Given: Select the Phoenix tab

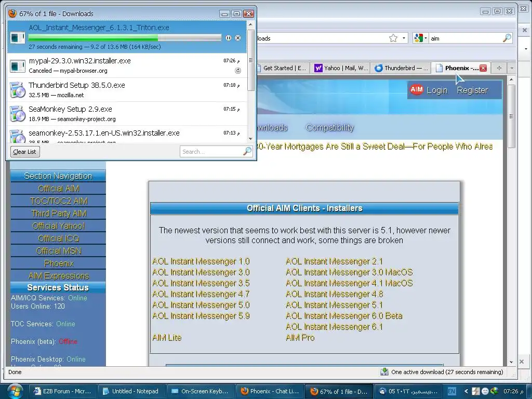Looking at the screenshot, I should [x=457, y=68].
